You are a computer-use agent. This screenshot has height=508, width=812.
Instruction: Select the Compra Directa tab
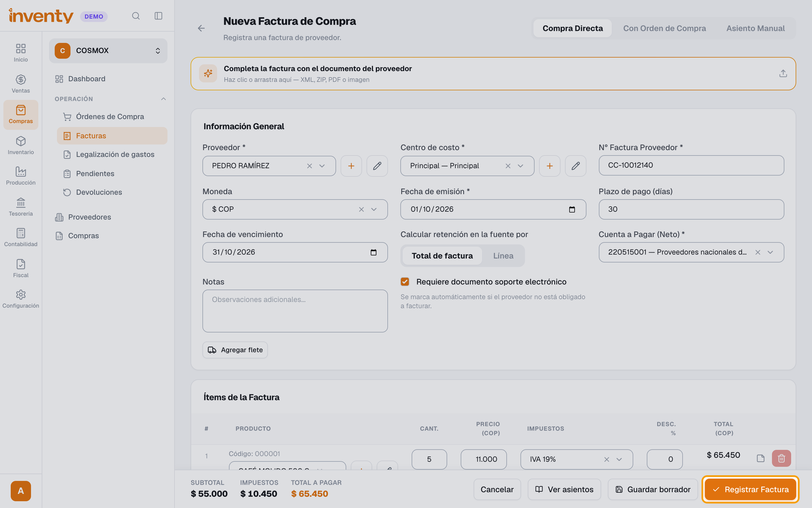tap(572, 28)
